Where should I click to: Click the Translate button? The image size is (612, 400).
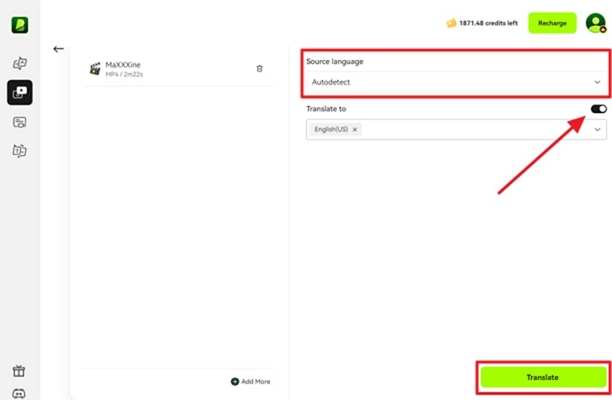tap(543, 377)
